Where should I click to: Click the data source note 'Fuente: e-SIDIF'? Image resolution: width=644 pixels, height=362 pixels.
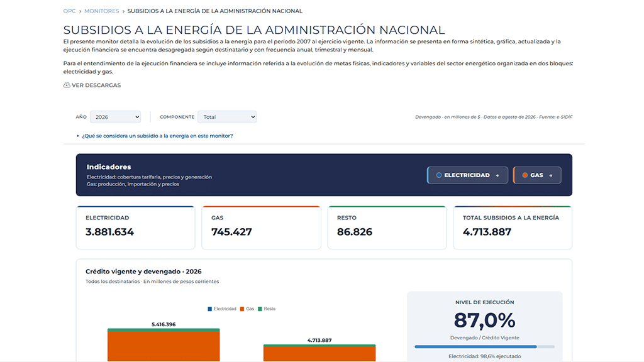[x=556, y=117]
